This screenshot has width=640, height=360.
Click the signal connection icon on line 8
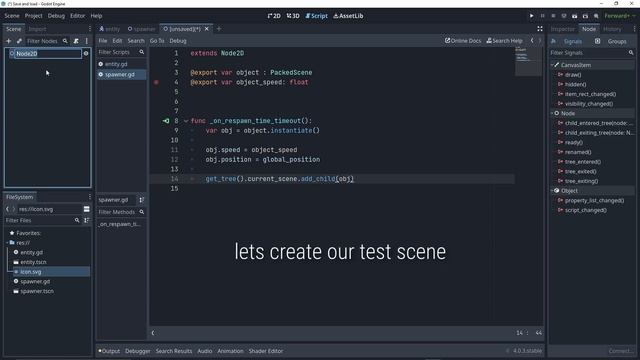point(166,121)
